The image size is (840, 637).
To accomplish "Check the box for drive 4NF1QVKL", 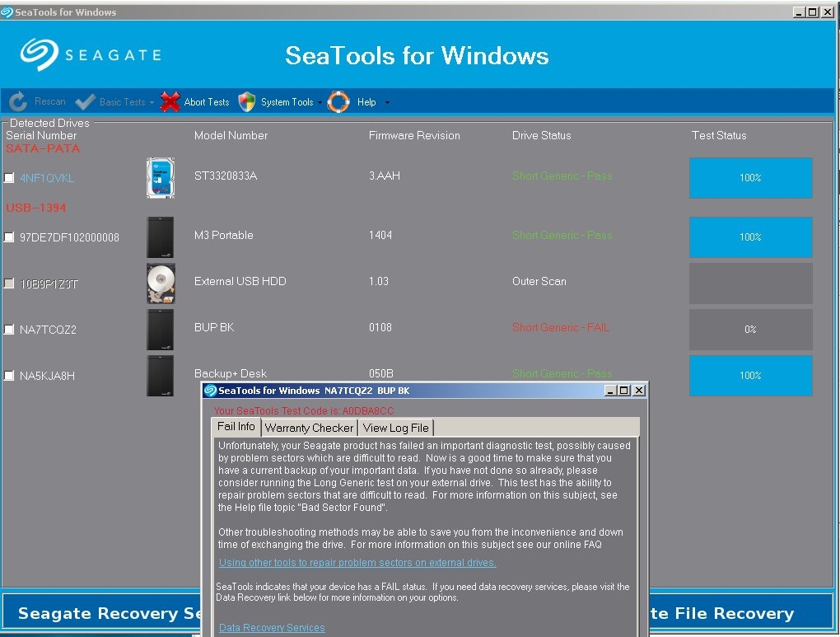I will tap(9, 178).
